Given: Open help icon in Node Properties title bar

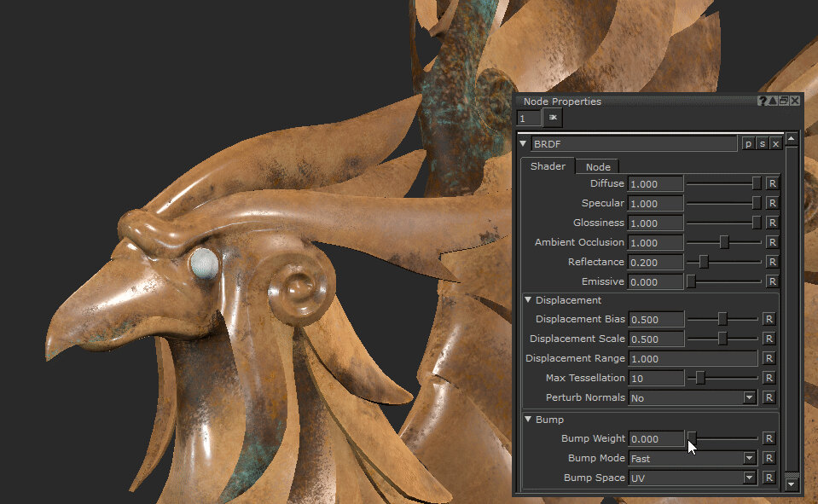Looking at the screenshot, I should pos(763,101).
